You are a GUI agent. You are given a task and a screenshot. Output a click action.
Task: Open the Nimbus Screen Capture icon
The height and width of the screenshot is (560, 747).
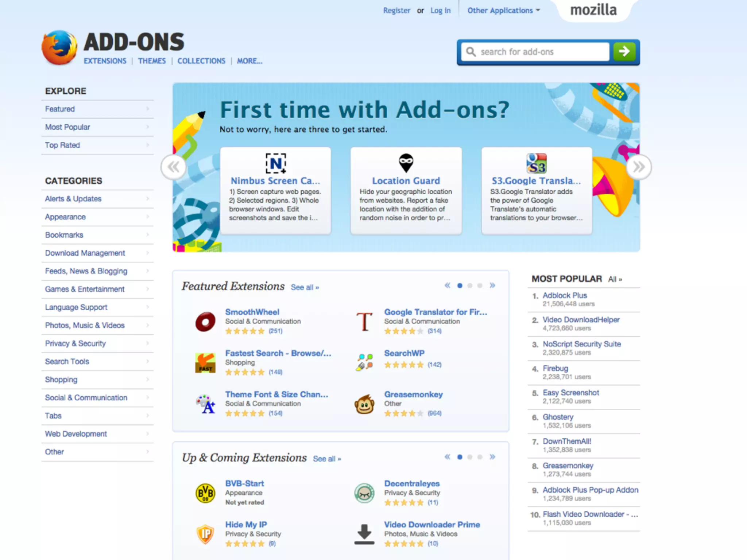pos(275,163)
